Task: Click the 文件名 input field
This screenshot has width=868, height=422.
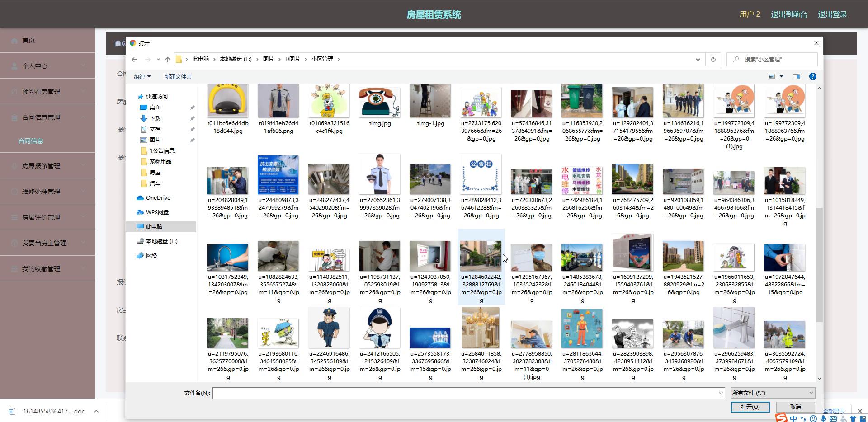Action: [465, 393]
